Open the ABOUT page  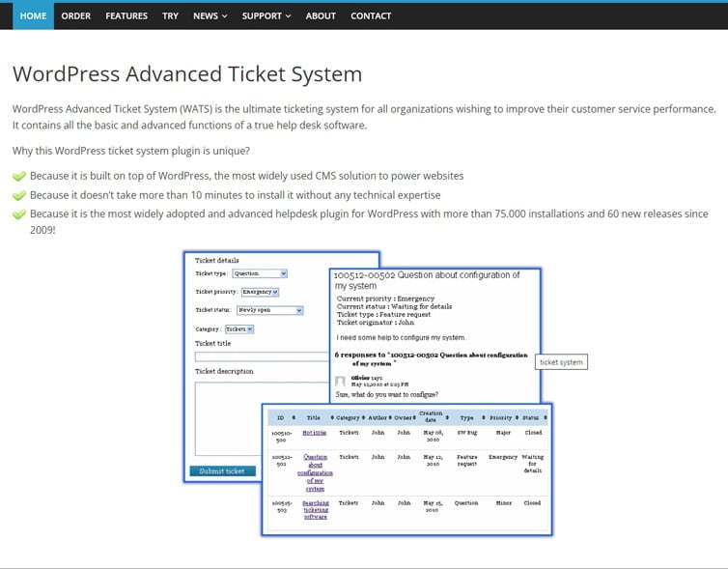pyautogui.click(x=321, y=15)
